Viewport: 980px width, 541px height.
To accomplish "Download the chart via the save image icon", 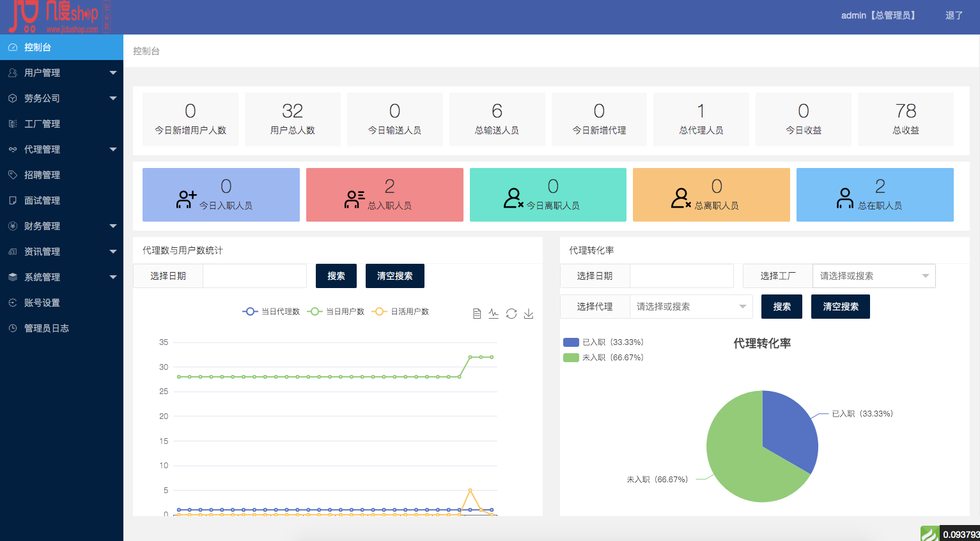I will click(529, 314).
